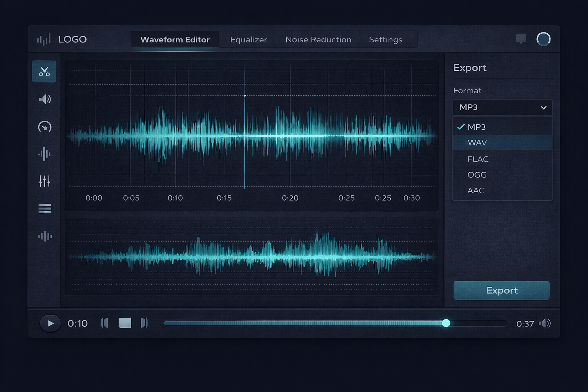Open the chat bubble icon near top right
The width and height of the screenshot is (588, 392).
521,39
